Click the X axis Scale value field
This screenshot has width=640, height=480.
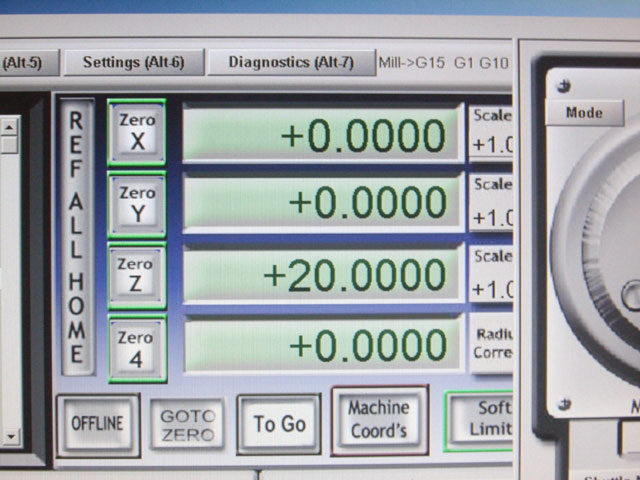pos(491,145)
